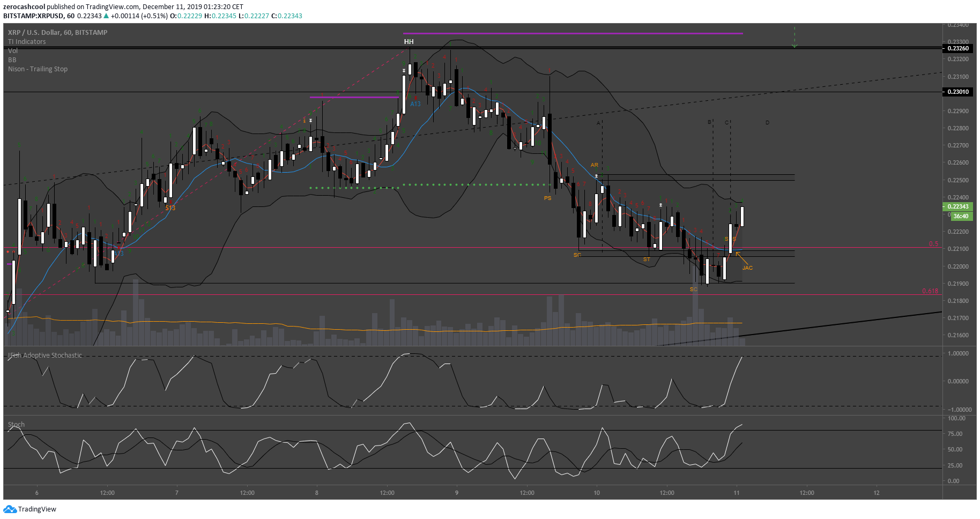Click the TI Indicators legend label
Viewport: 980px width, 519px height.
(27, 42)
